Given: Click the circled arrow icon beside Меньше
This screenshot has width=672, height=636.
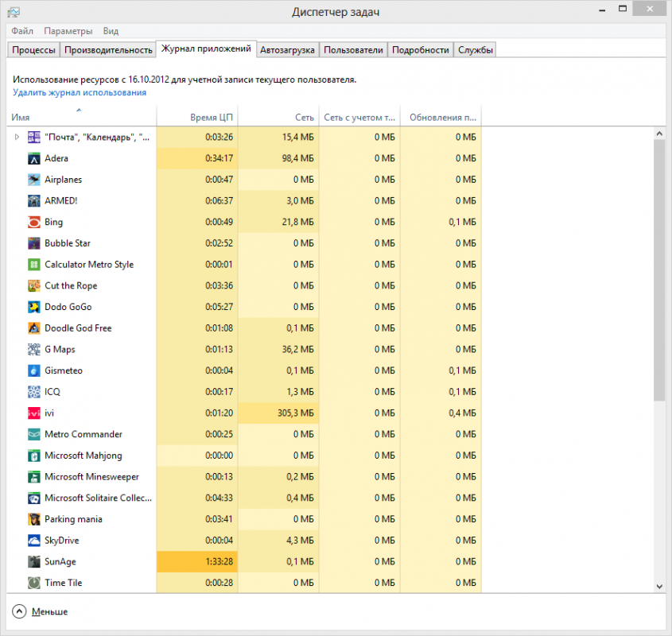Looking at the screenshot, I should pyautogui.click(x=19, y=611).
